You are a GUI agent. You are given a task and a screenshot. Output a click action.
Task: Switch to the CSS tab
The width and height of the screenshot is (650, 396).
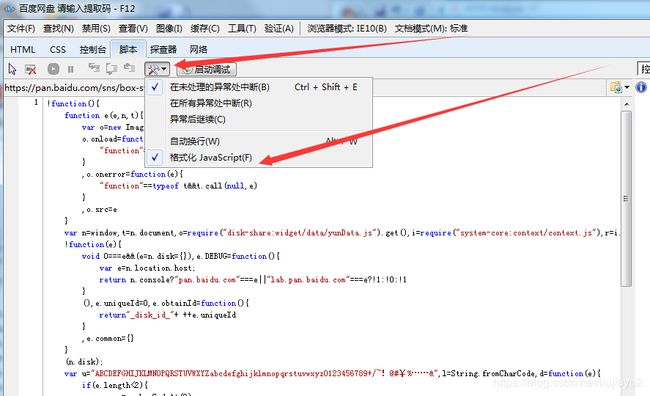point(58,50)
